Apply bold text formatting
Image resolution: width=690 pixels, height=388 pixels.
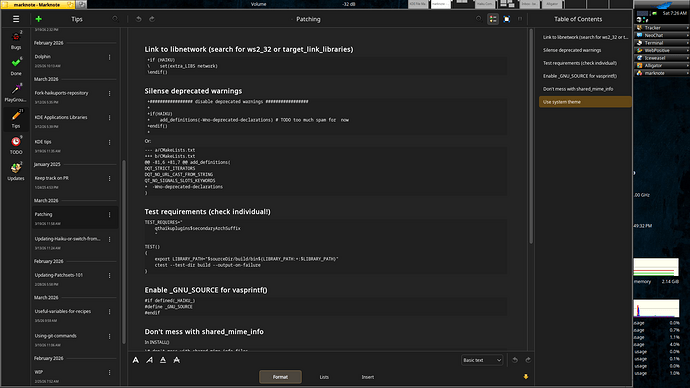point(136,360)
